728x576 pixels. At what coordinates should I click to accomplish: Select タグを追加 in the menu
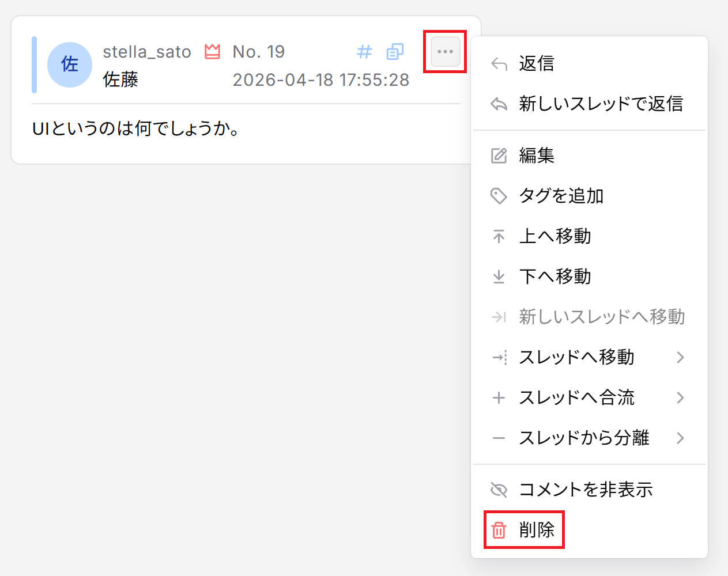click(x=589, y=196)
